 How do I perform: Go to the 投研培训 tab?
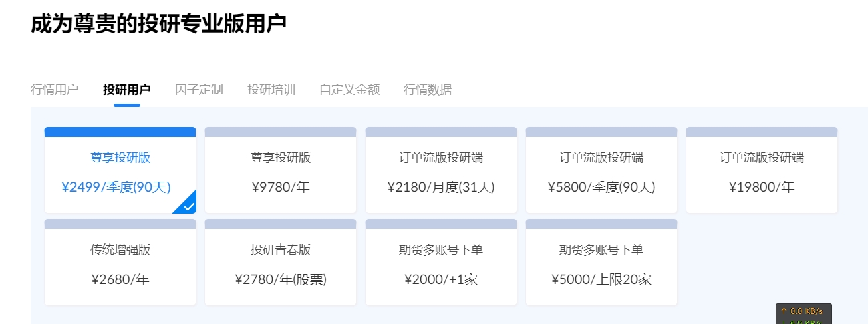[x=271, y=90]
